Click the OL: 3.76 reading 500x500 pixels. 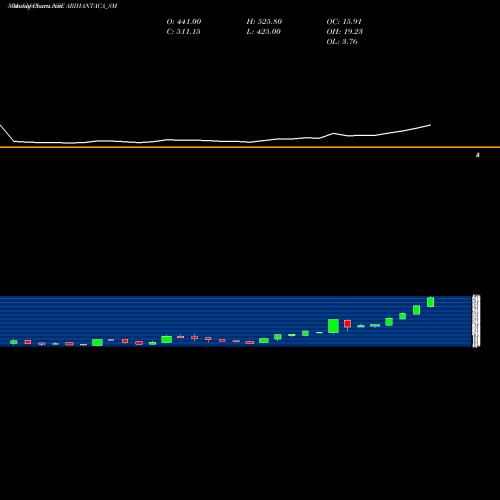[x=342, y=42]
